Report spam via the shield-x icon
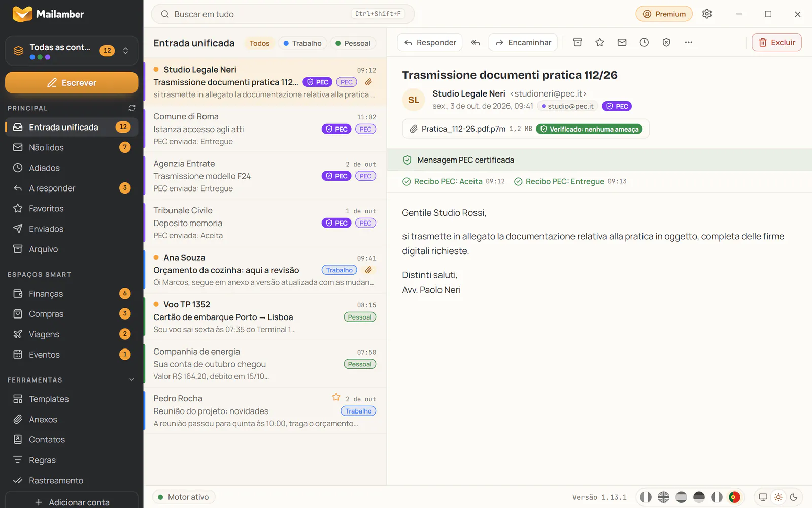Screen dimensions: 812x508 click(666, 43)
